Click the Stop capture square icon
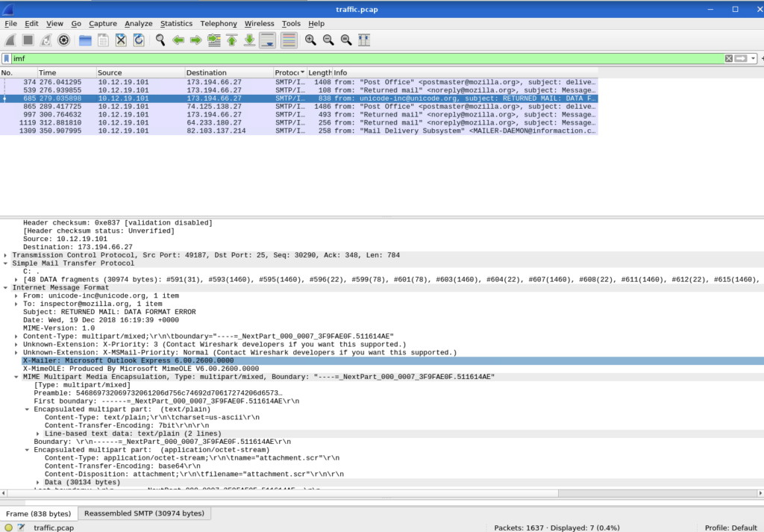 pyautogui.click(x=28, y=40)
